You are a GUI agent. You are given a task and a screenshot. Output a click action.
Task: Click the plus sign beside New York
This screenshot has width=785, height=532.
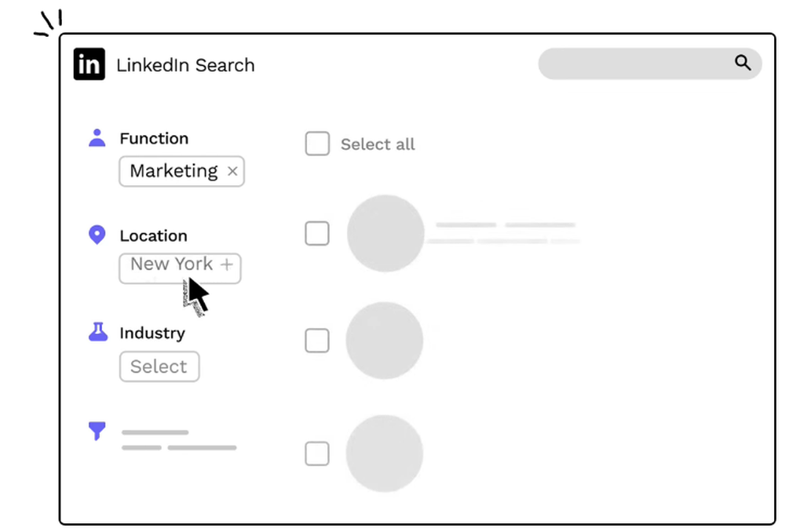pos(227,265)
